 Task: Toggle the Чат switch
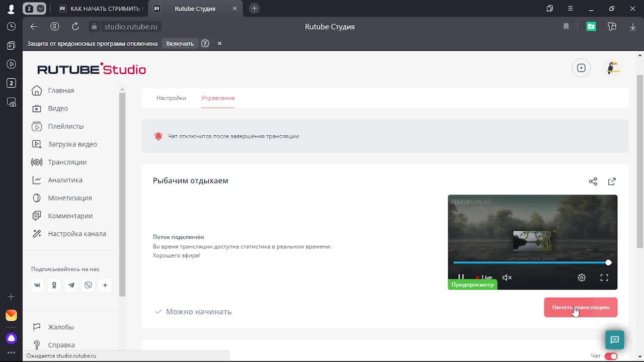coord(611,356)
